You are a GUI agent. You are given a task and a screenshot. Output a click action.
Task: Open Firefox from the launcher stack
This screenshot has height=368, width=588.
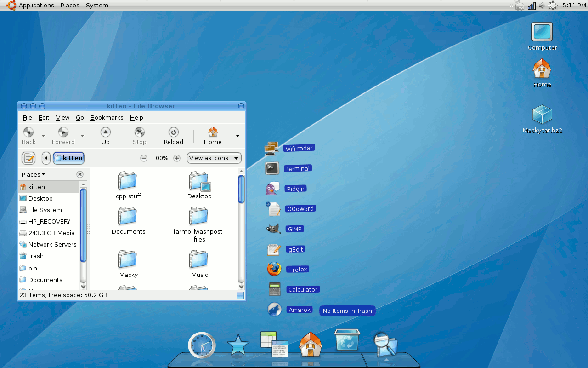[274, 269]
